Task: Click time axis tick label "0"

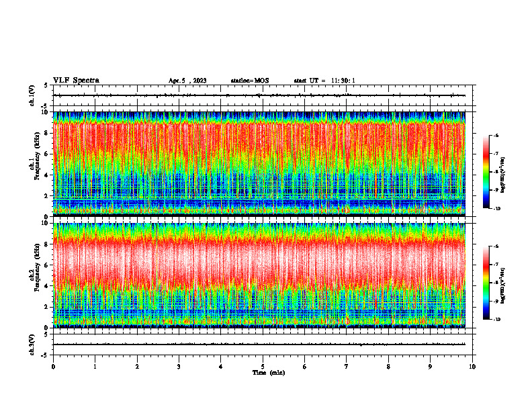Action: pyautogui.click(x=53, y=367)
